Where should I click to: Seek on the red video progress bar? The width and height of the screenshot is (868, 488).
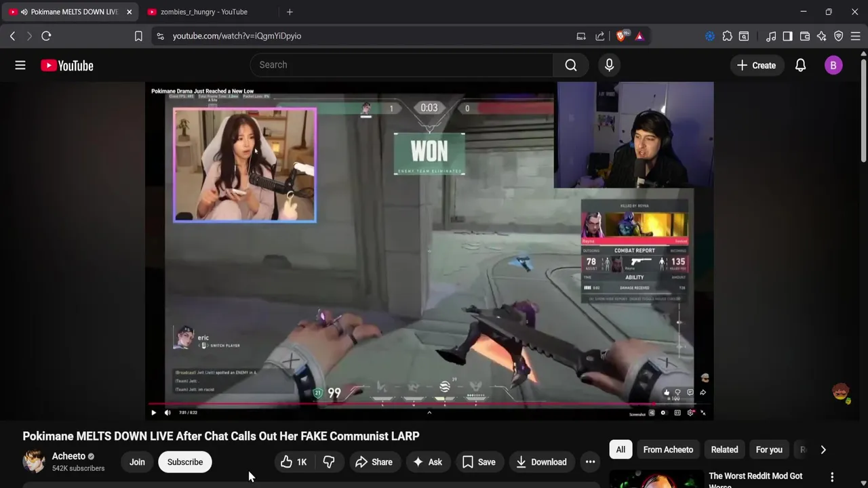tap(429, 405)
